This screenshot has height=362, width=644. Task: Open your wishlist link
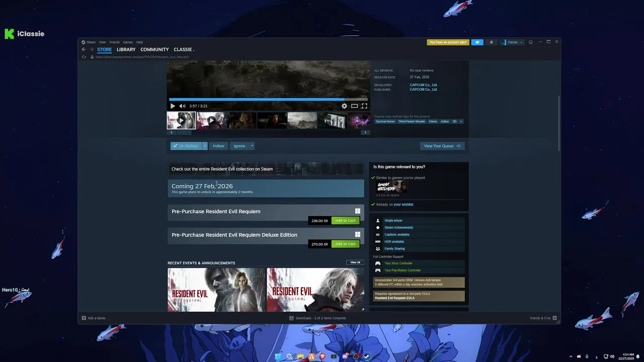click(x=404, y=205)
